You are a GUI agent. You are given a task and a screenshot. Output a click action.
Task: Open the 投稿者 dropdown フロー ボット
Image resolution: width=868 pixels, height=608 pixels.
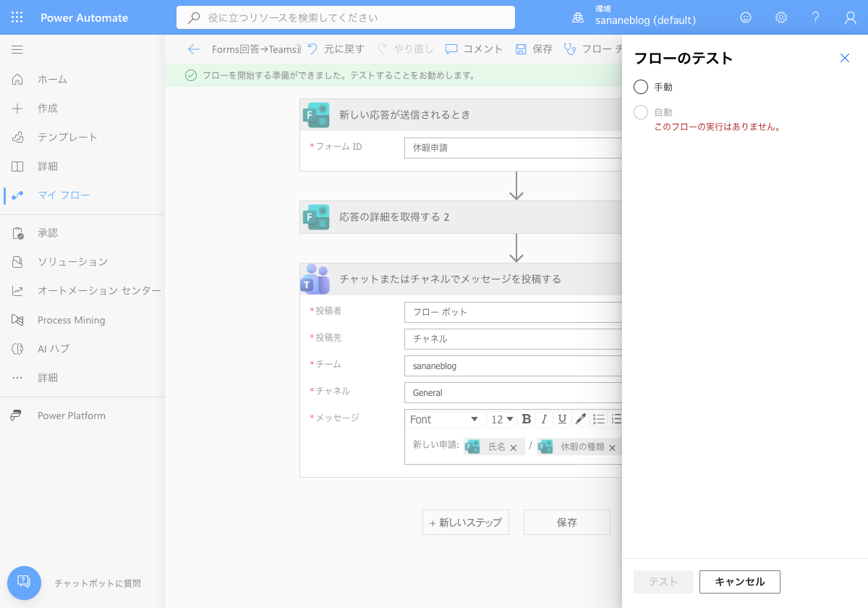[513, 312]
